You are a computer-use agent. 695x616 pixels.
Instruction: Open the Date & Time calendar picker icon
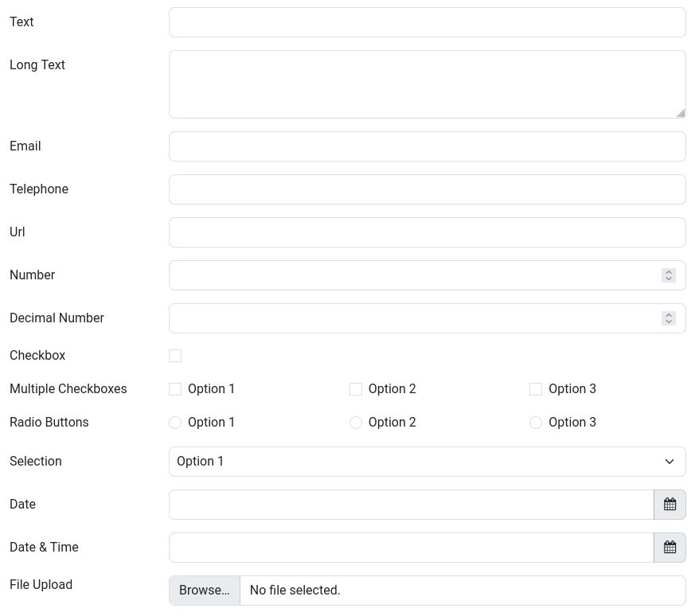tap(670, 547)
